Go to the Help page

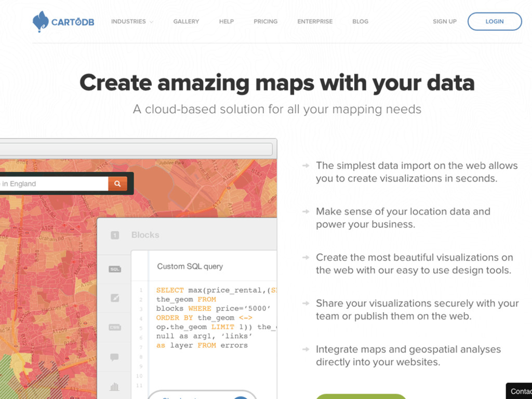pyautogui.click(x=227, y=21)
